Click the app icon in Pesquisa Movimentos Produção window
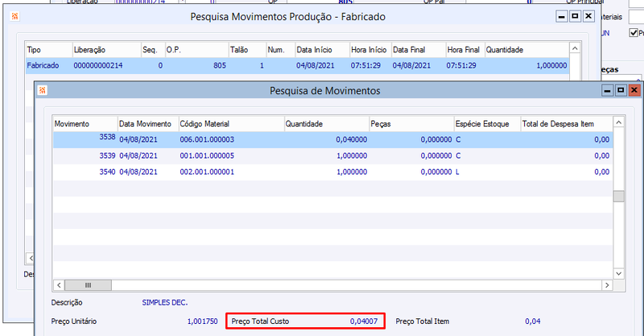Image resolution: width=644 pixels, height=336 pixels. (14, 16)
